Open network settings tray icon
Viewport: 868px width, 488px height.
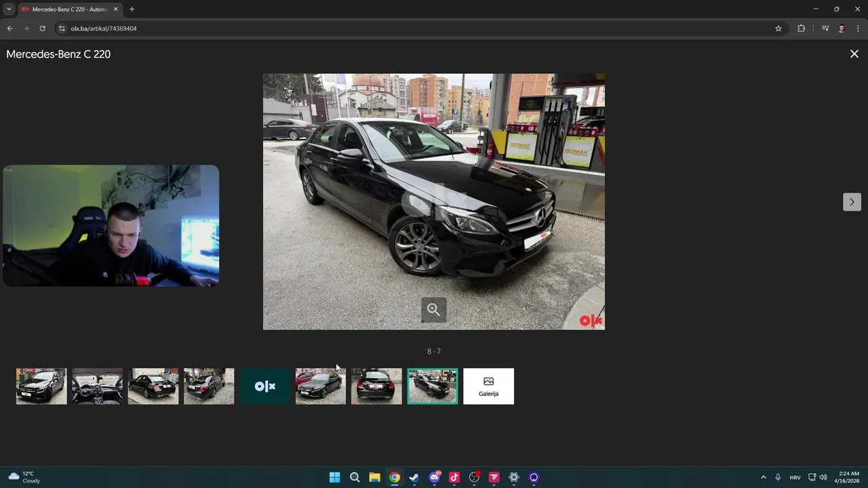812,477
